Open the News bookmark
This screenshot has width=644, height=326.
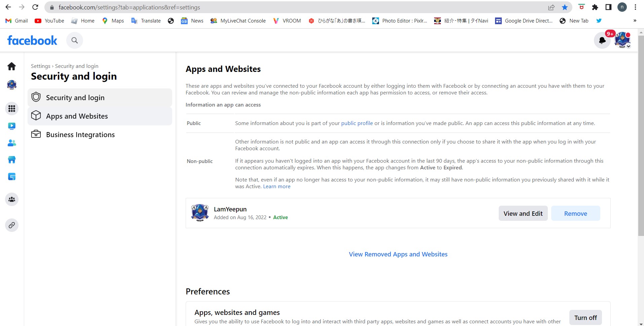click(192, 21)
